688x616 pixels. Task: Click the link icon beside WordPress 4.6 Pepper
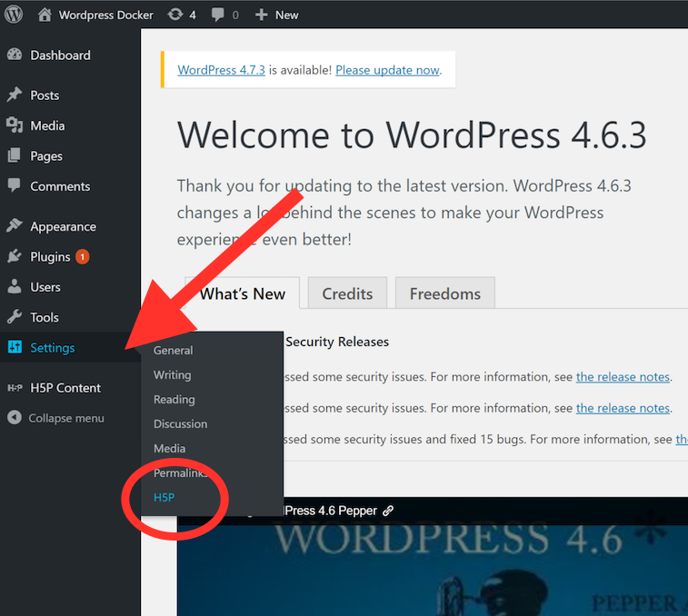pos(388,511)
